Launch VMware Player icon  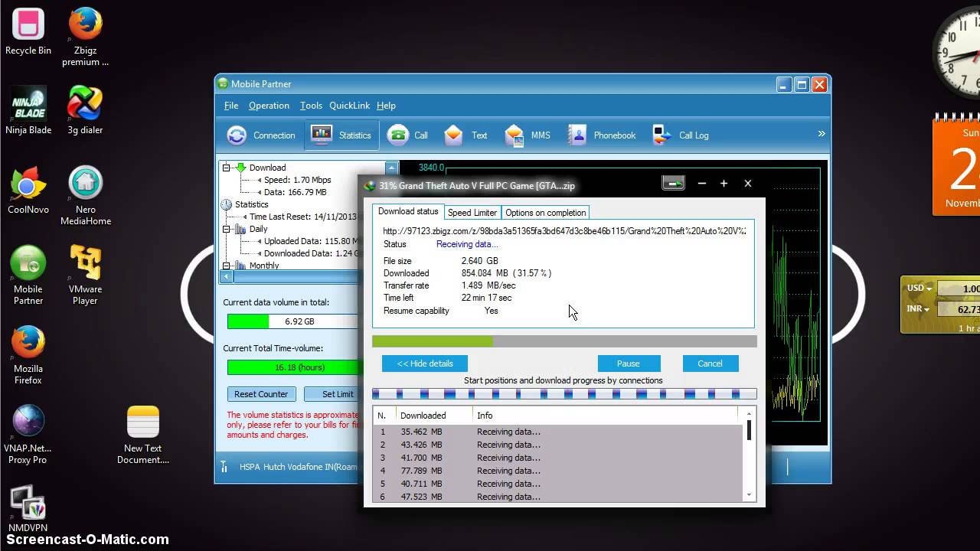pos(85,275)
